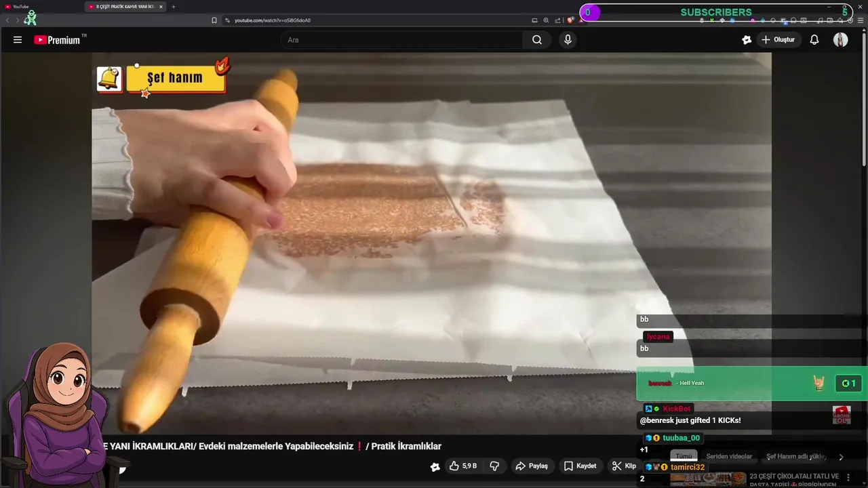Like the video showing 5,9 B
Image resolution: width=868 pixels, height=488 pixels.
(x=463, y=466)
